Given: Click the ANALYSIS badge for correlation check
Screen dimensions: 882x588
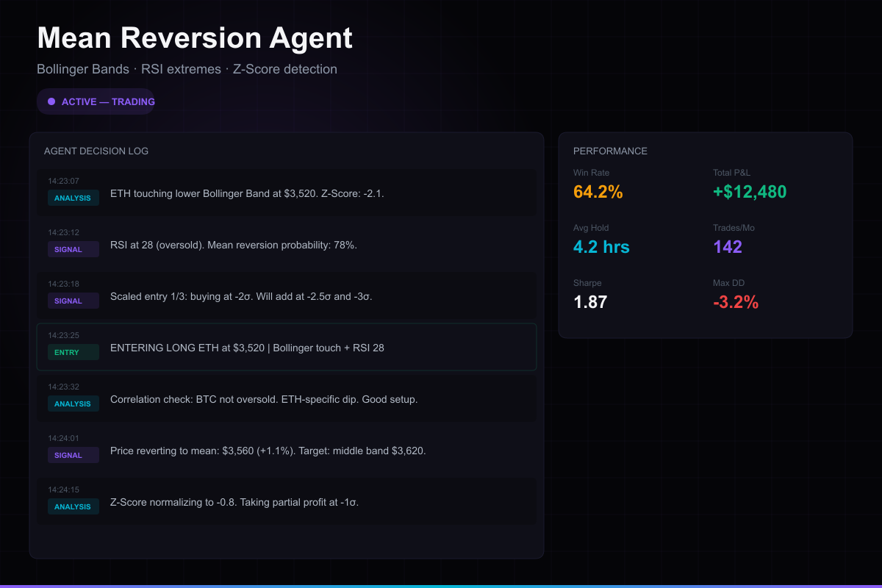Looking at the screenshot, I should (73, 404).
